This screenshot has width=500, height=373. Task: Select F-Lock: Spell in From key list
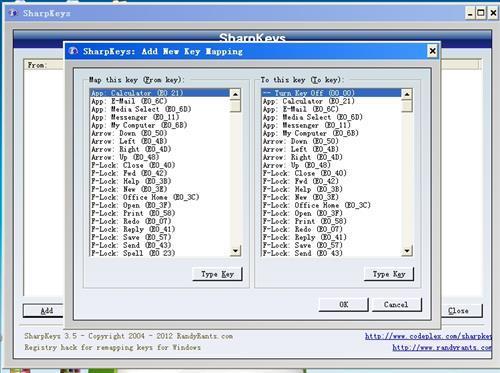160,253
